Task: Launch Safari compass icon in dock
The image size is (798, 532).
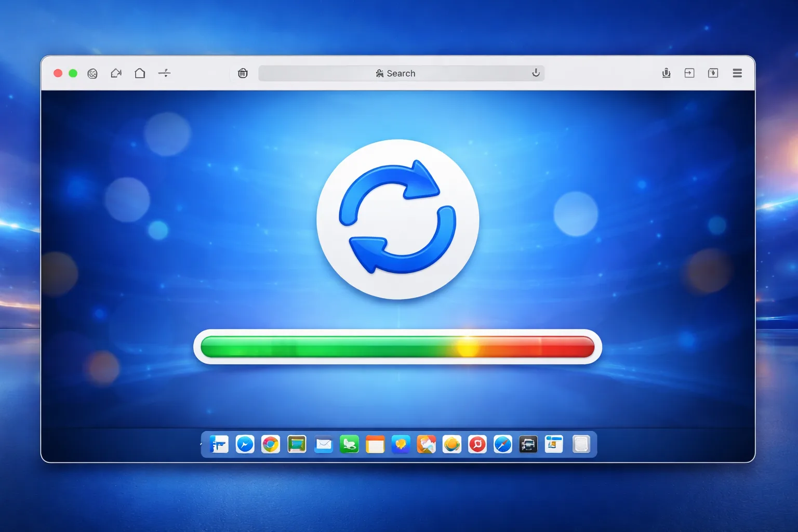Action: (502, 444)
